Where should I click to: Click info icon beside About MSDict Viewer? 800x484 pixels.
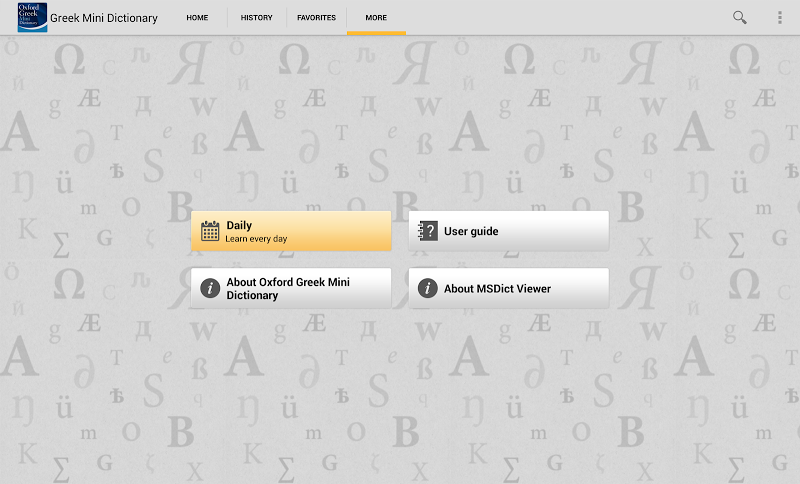(x=427, y=288)
